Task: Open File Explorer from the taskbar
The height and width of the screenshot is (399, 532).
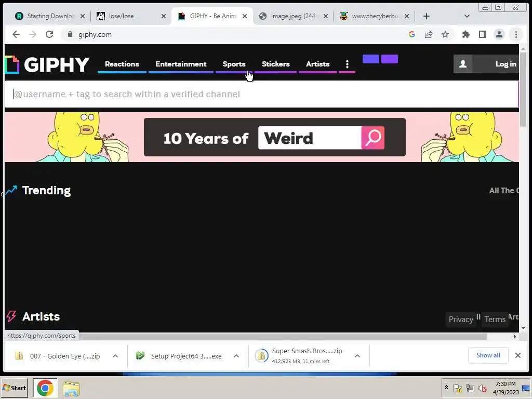Action: [x=71, y=389]
